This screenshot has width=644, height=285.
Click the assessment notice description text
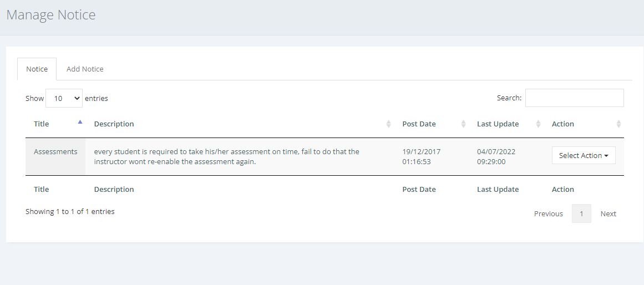tap(227, 156)
